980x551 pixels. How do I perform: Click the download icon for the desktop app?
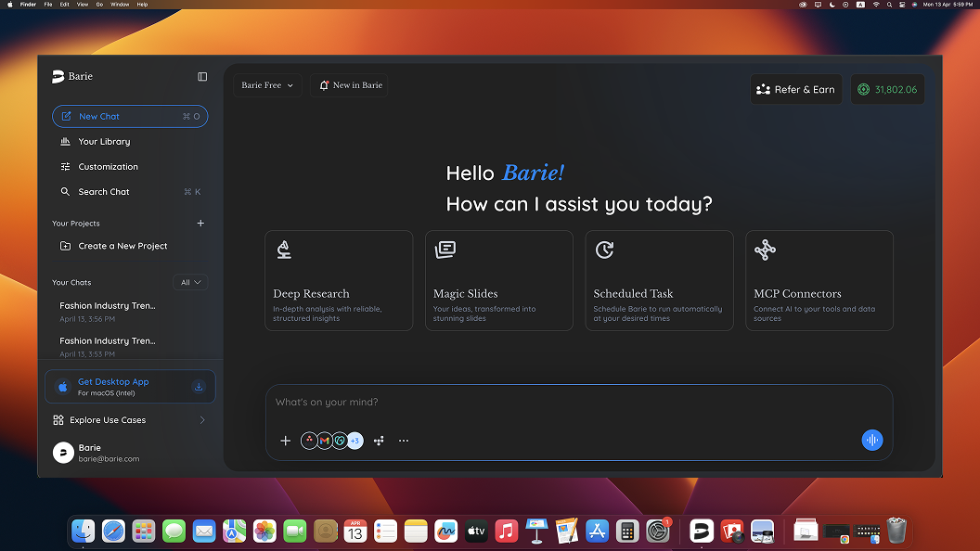[198, 387]
